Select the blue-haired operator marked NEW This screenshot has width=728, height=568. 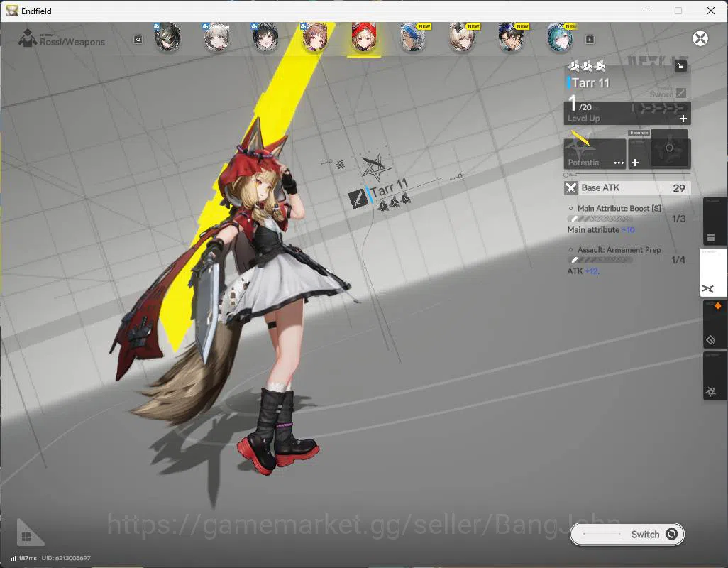tap(413, 37)
